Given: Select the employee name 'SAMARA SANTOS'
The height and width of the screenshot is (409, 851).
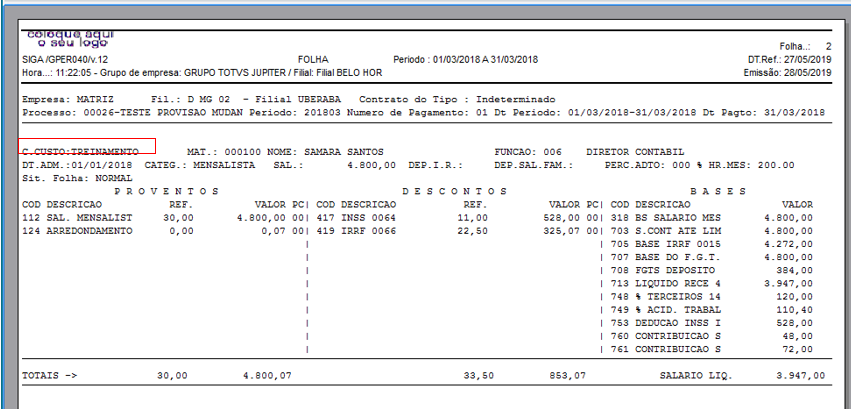Looking at the screenshot, I should (344, 152).
